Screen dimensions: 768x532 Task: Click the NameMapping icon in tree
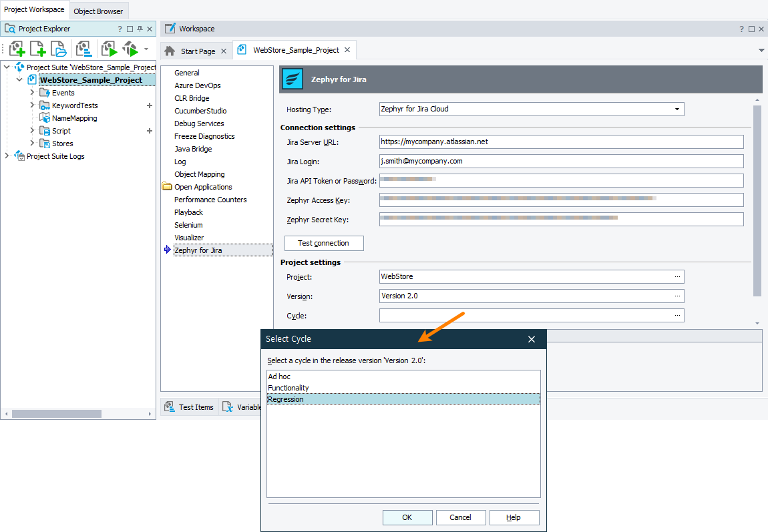coord(45,118)
